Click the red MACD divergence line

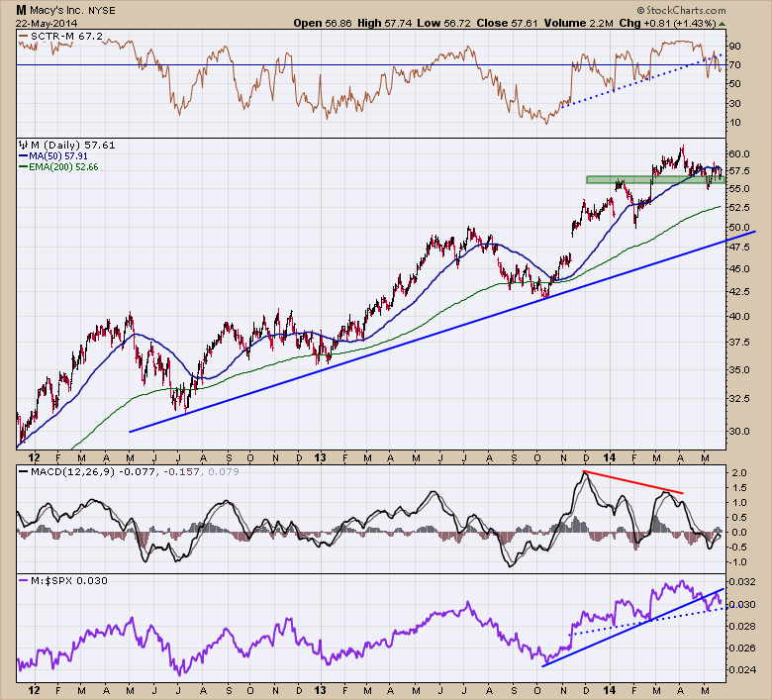tap(633, 482)
